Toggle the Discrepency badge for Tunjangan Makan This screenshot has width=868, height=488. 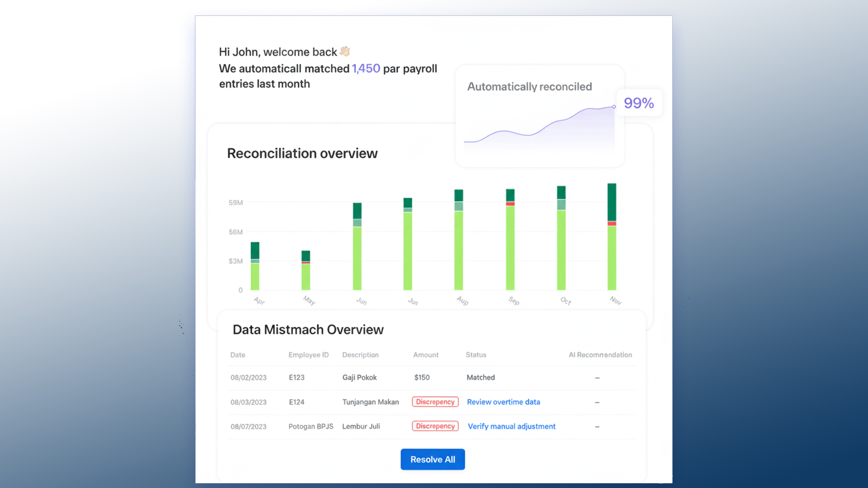pos(435,402)
